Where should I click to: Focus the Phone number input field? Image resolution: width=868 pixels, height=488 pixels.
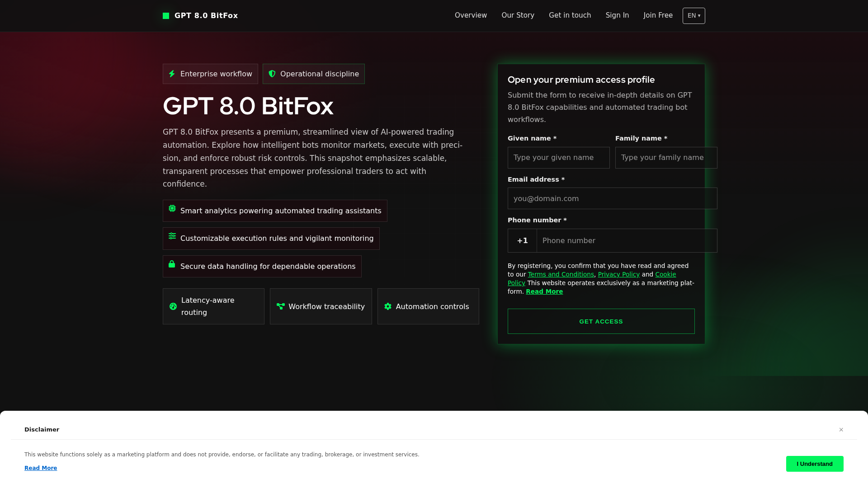tap(627, 240)
